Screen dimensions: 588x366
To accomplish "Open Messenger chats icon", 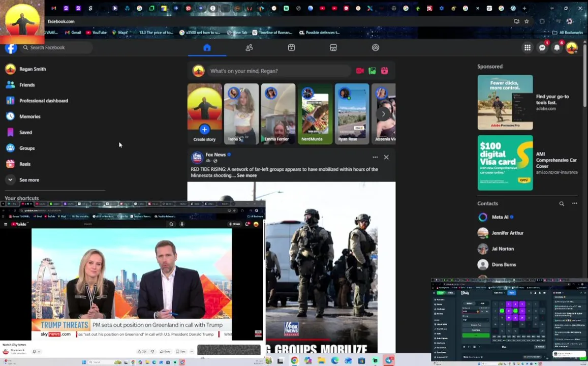I will [542, 48].
